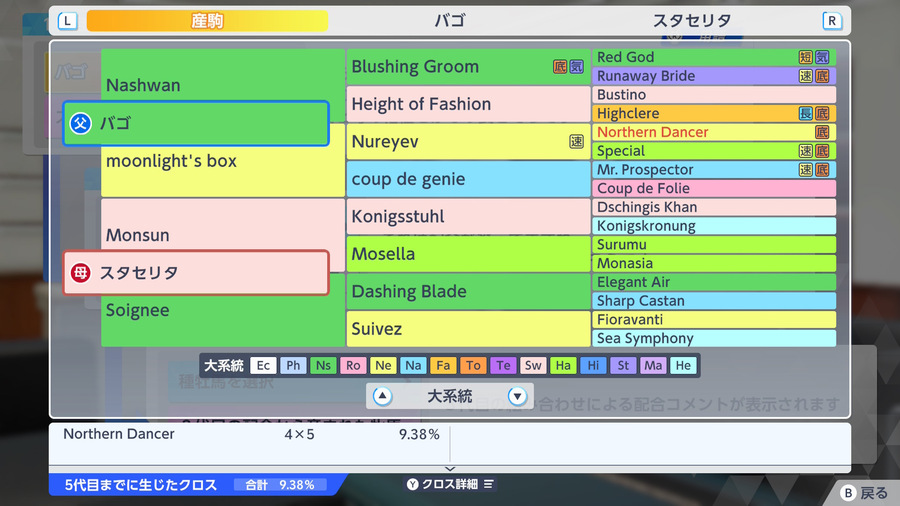Click the He lineage color swatch
This screenshot has width=900, height=506.
click(683, 365)
